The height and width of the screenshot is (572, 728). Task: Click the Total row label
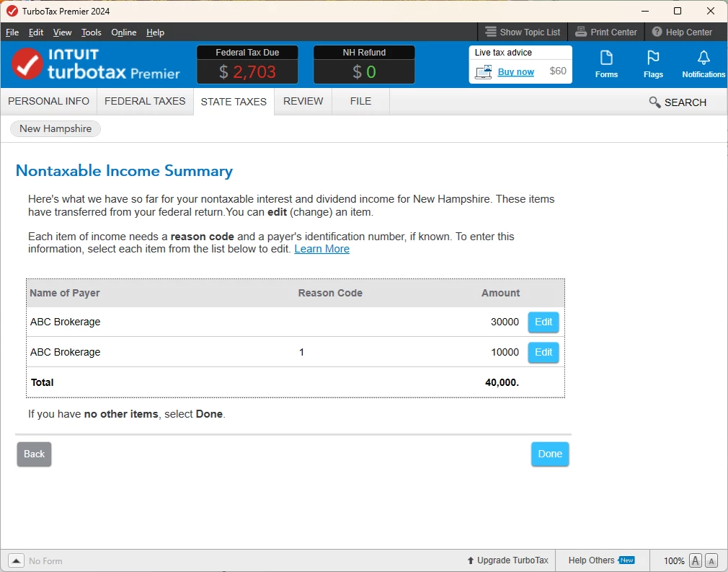(43, 382)
